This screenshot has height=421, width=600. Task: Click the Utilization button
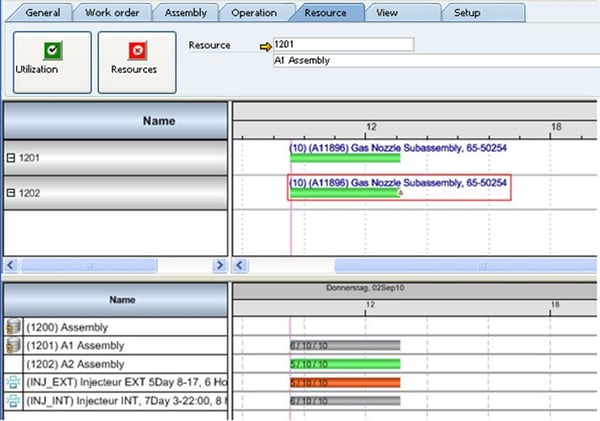(x=52, y=62)
